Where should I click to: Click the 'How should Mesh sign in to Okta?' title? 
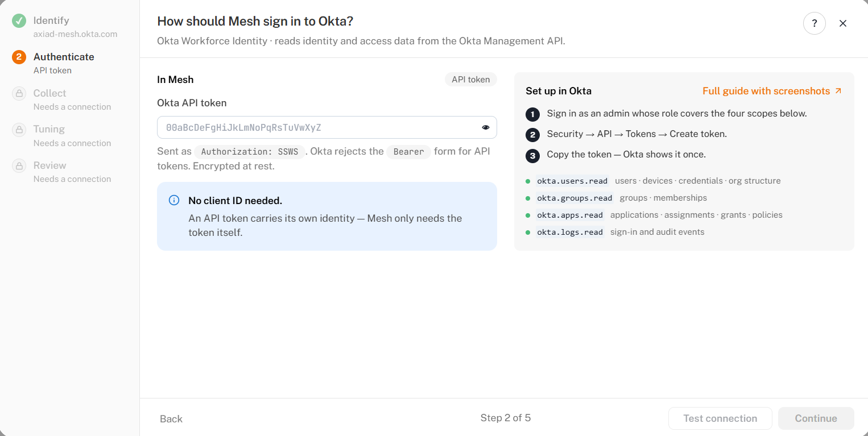pyautogui.click(x=255, y=22)
